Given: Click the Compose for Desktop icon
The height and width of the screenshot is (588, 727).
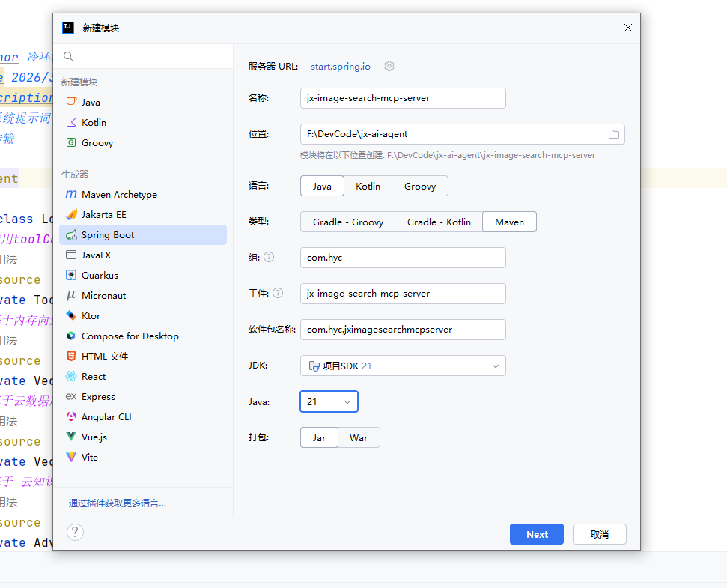Looking at the screenshot, I should 71,336.
